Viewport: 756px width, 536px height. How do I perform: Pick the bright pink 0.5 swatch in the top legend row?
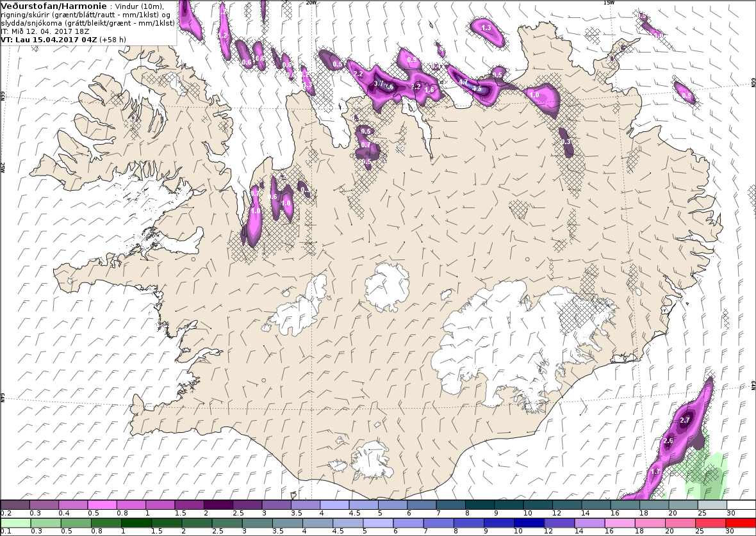click(103, 505)
